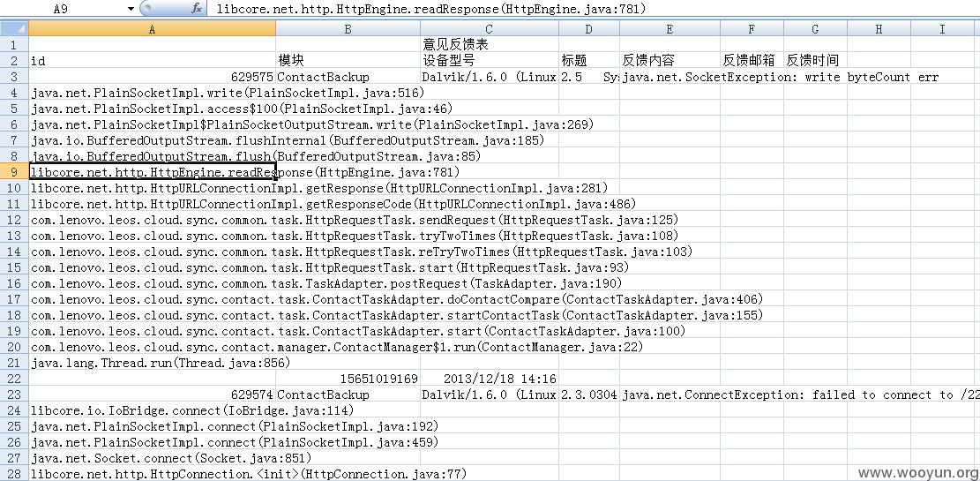Click the 设备型号 header cell
The height and width of the screenshot is (481, 980).
coord(490,61)
